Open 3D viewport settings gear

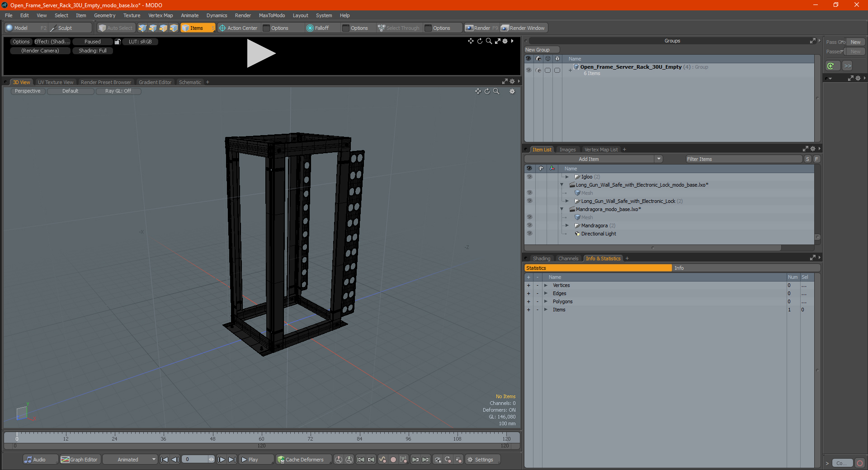click(x=512, y=91)
